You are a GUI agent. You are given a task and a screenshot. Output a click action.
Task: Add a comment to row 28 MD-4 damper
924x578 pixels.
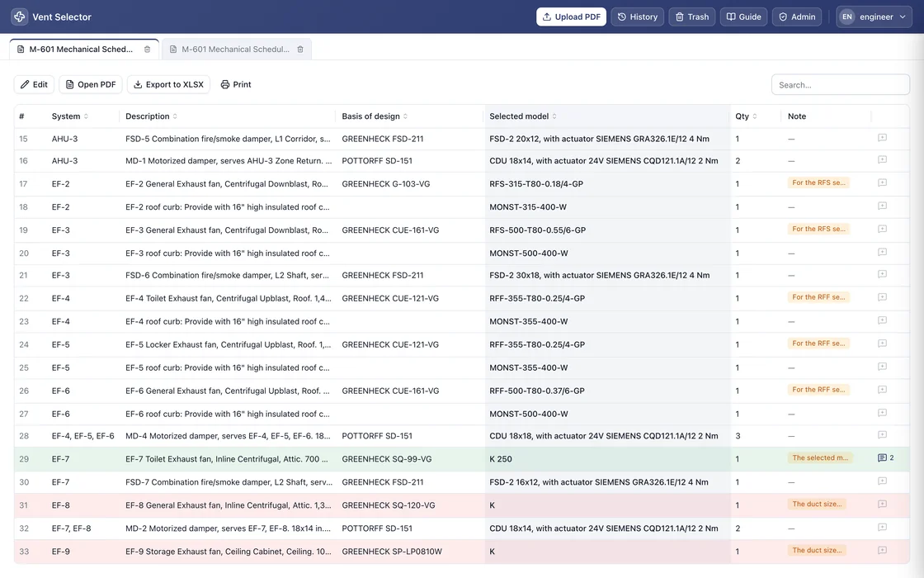pos(882,434)
